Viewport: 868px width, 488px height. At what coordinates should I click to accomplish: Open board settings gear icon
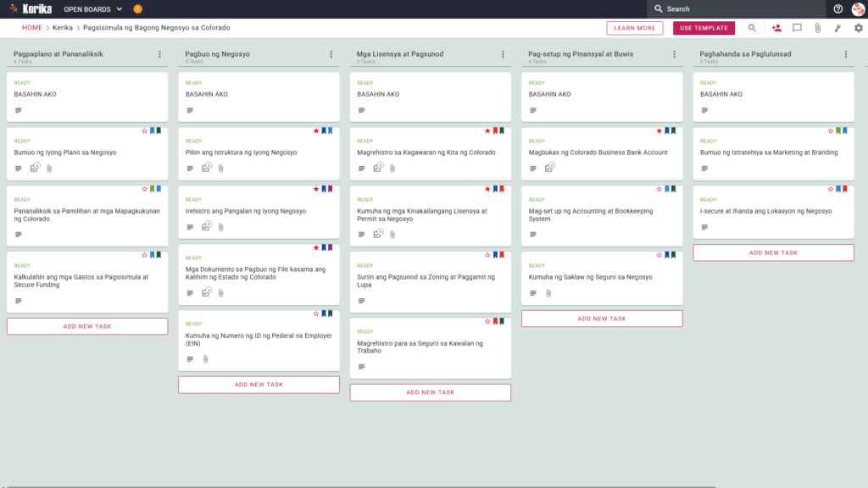859,28
